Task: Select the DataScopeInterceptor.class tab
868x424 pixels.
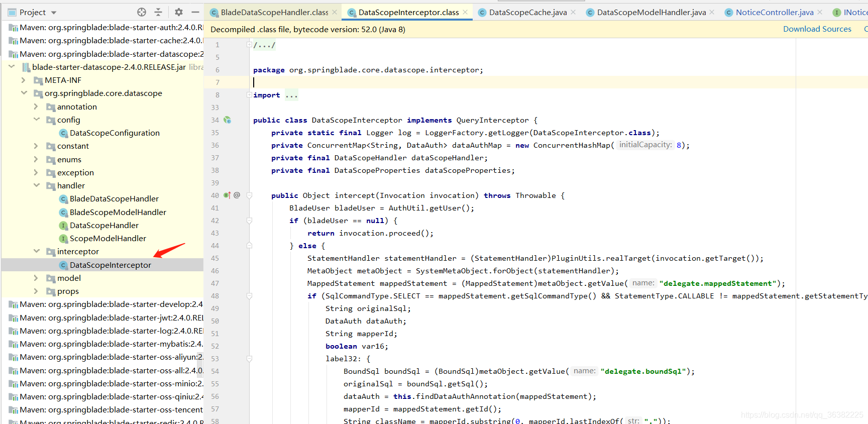Action: coord(408,12)
